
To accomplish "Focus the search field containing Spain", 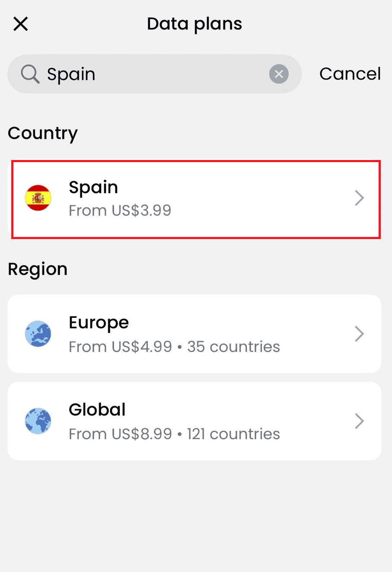I will pyautogui.click(x=156, y=74).
